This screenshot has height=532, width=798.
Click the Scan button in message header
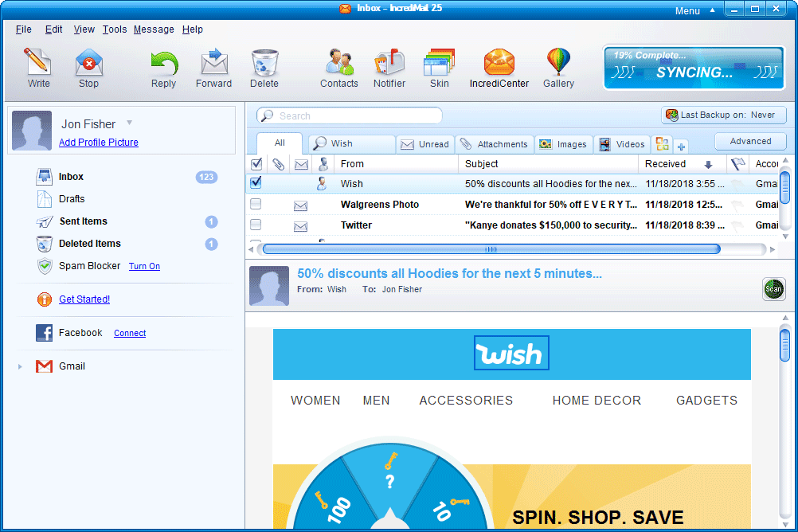[773, 289]
